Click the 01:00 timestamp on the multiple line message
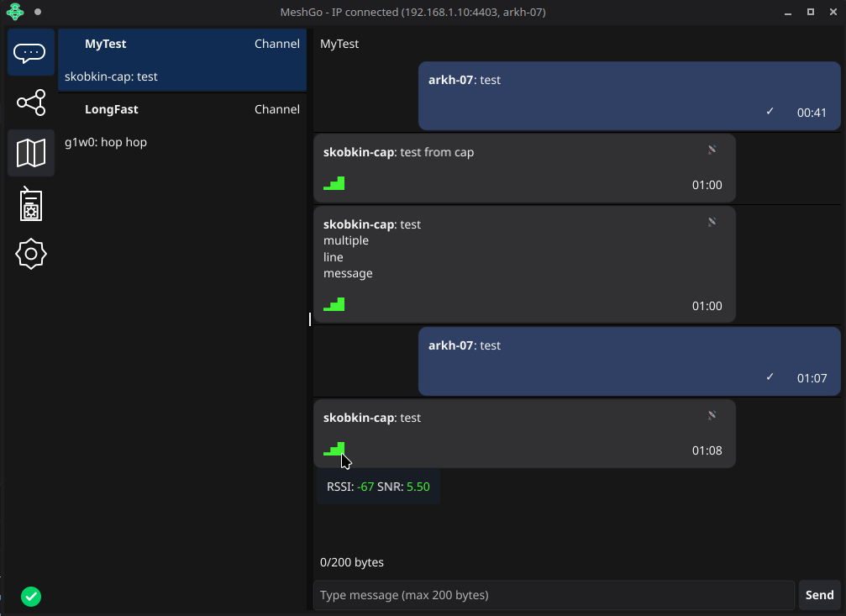The image size is (846, 616). (x=707, y=306)
